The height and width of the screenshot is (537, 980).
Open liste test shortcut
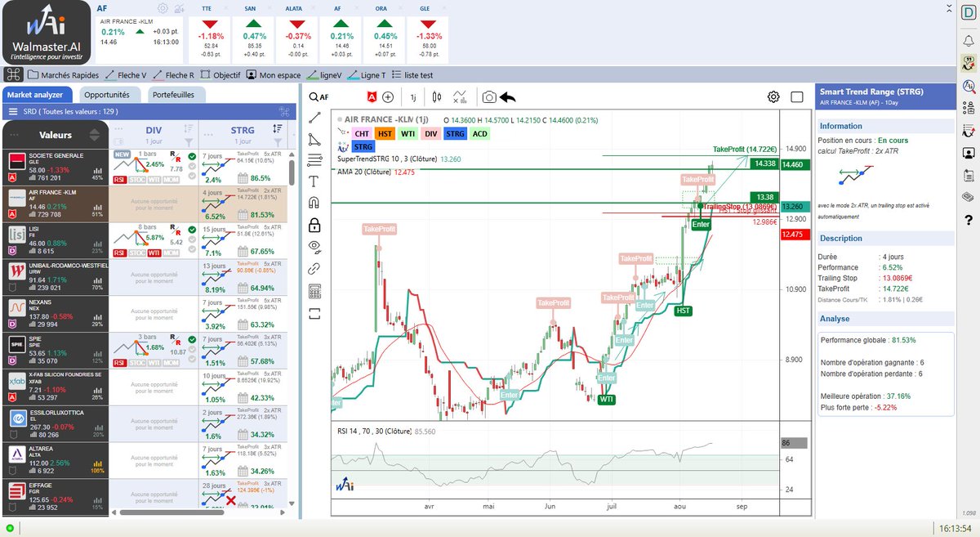point(412,74)
